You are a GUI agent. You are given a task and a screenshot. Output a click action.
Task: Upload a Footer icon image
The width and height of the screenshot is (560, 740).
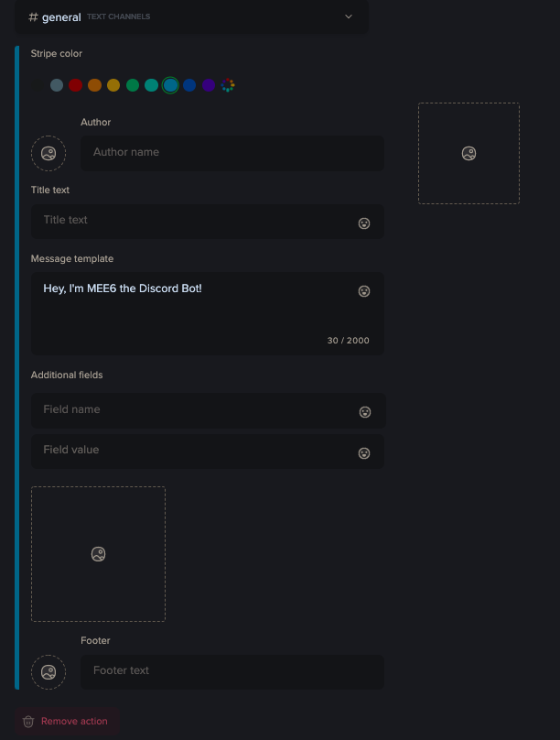tap(48, 671)
